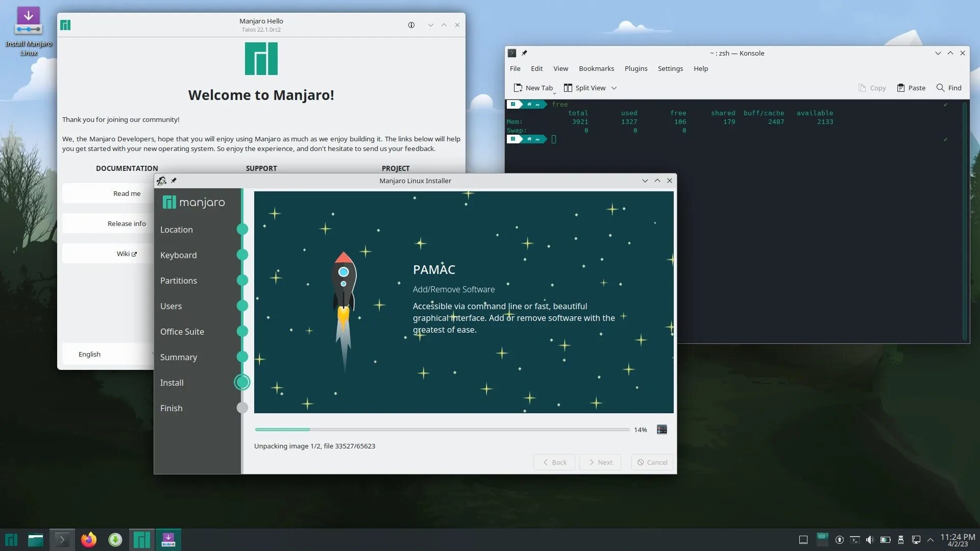This screenshot has height=551, width=980.
Task: Toggle the pin on Manjaro Linux Installer titlebar
Action: (x=174, y=181)
